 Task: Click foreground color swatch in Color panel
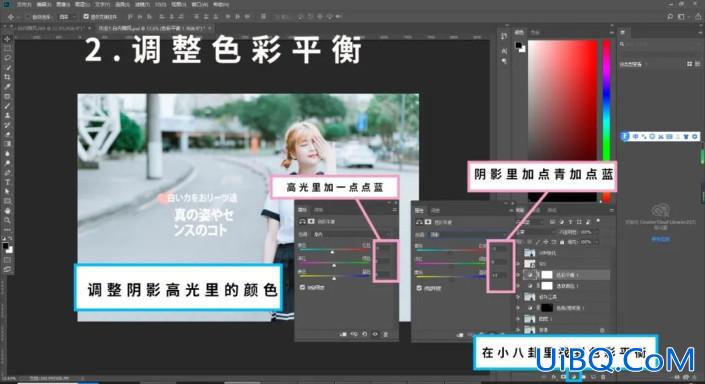coord(519,45)
